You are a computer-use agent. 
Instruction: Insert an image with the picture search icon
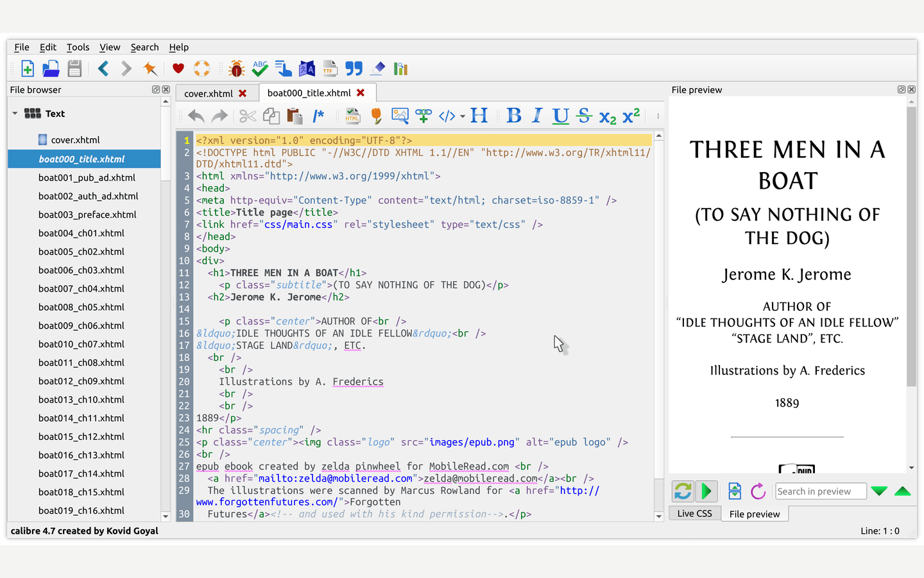pyautogui.click(x=400, y=116)
